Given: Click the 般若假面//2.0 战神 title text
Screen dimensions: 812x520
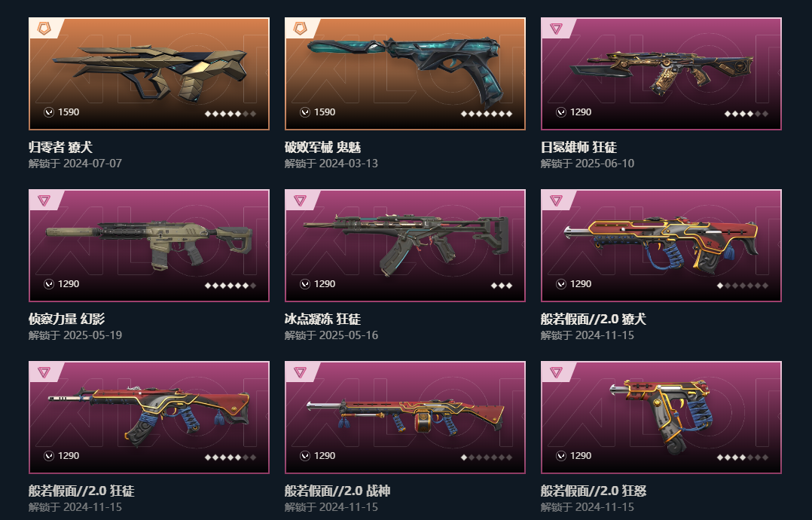Looking at the screenshot, I should pos(337,491).
